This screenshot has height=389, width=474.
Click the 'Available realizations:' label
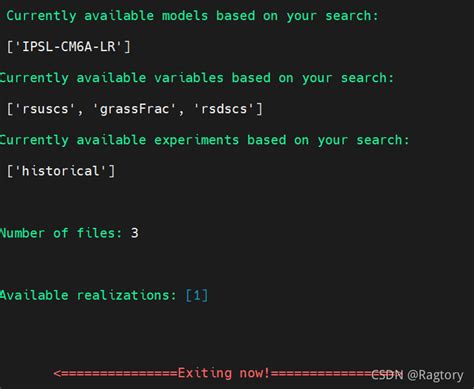point(88,295)
